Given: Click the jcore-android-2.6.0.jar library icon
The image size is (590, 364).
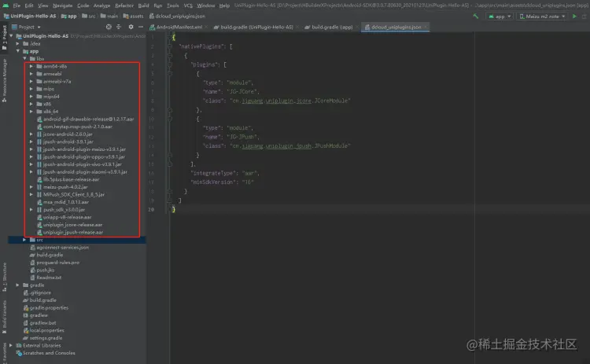Looking at the screenshot, I should coord(39,134).
